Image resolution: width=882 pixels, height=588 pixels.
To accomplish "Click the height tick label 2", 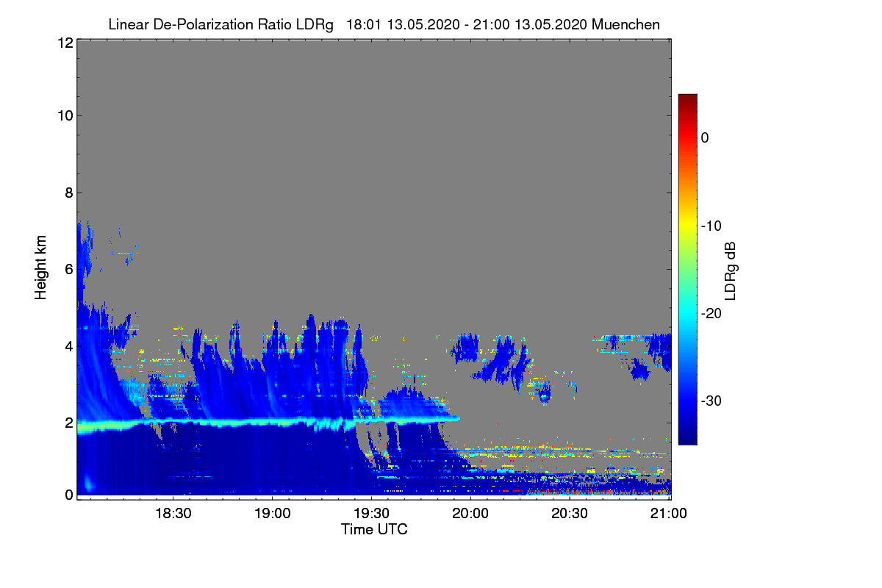I will [x=68, y=423].
